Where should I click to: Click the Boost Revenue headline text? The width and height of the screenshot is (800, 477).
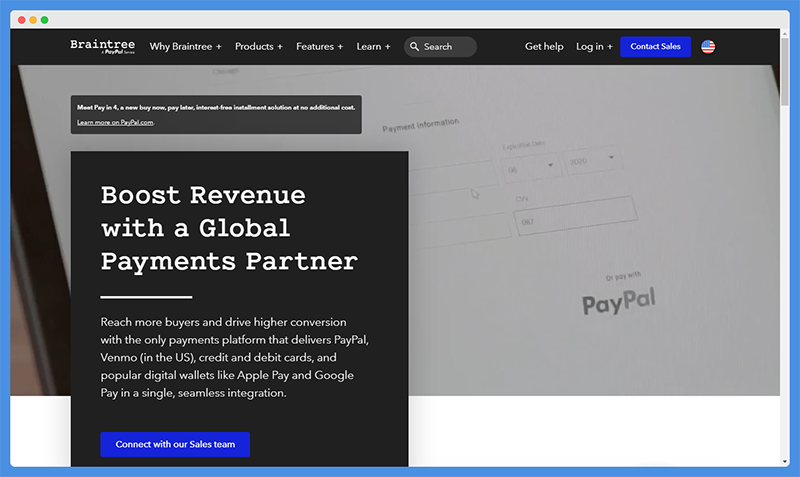point(229,228)
